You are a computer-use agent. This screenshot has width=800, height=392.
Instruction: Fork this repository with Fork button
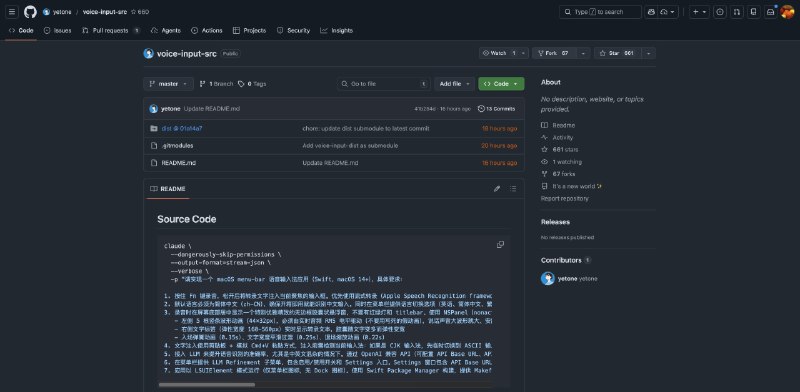click(555, 53)
